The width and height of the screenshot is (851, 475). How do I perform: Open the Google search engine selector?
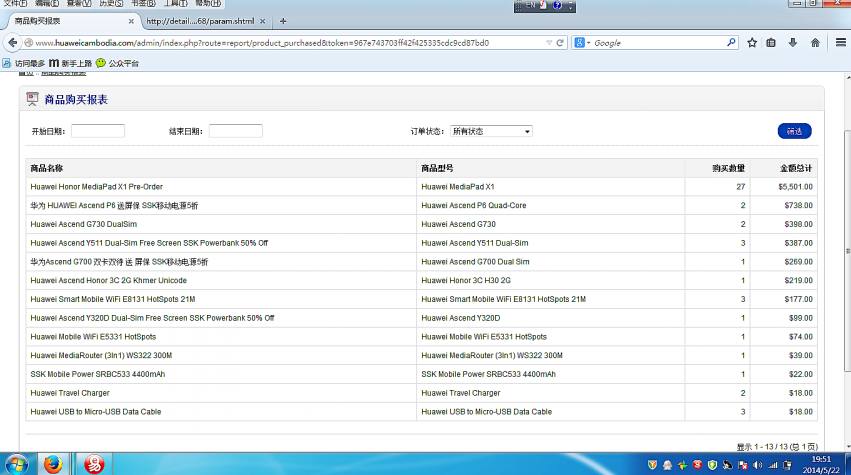point(582,42)
